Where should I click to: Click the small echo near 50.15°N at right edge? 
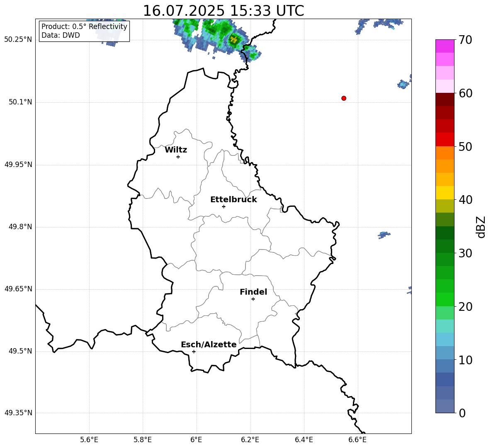tap(403, 84)
